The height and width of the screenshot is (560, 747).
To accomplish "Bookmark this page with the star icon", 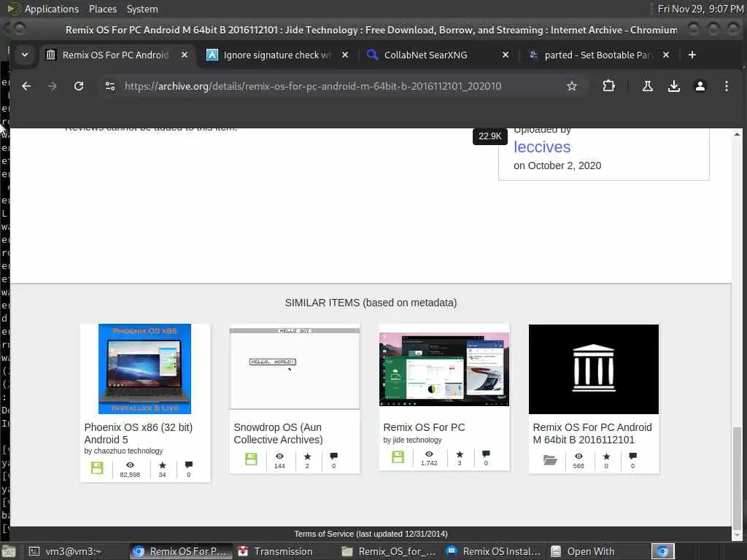I will [x=572, y=86].
